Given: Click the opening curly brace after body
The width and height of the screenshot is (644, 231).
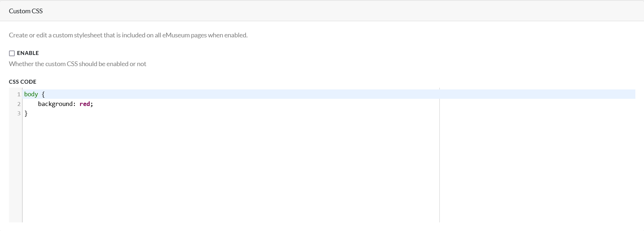Looking at the screenshot, I should [43, 94].
